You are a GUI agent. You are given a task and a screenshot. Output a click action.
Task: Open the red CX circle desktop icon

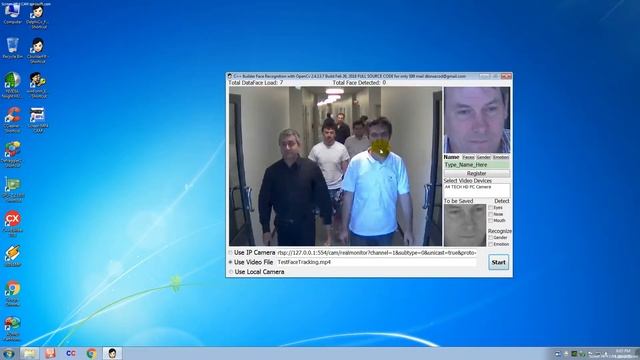13,223
